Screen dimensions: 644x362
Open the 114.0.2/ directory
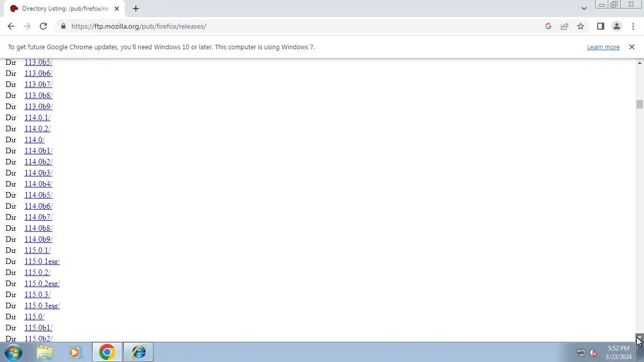click(37, 129)
